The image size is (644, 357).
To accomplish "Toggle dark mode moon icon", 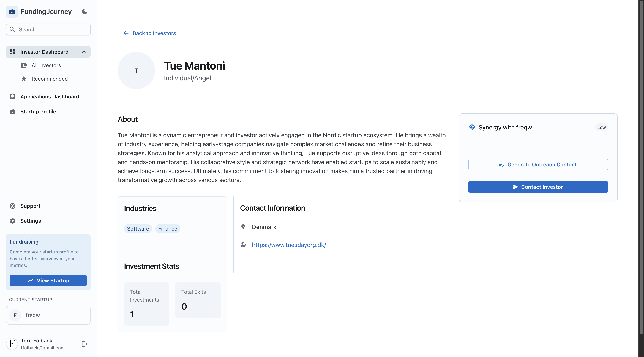I will 84,12.
